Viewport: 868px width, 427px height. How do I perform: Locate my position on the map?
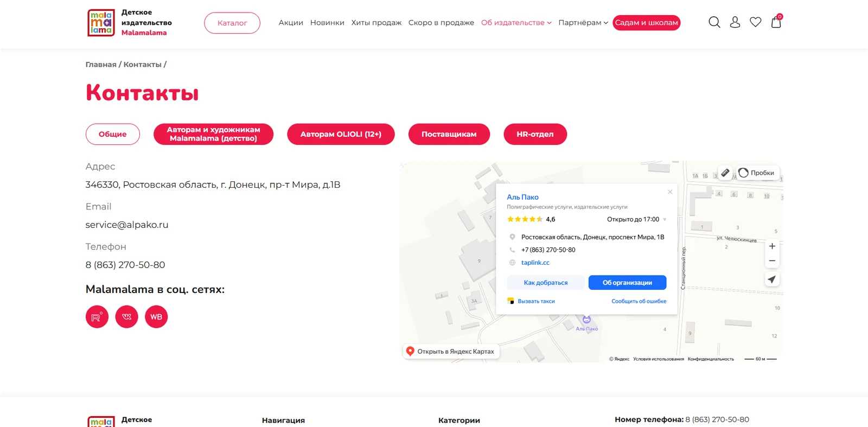(772, 279)
